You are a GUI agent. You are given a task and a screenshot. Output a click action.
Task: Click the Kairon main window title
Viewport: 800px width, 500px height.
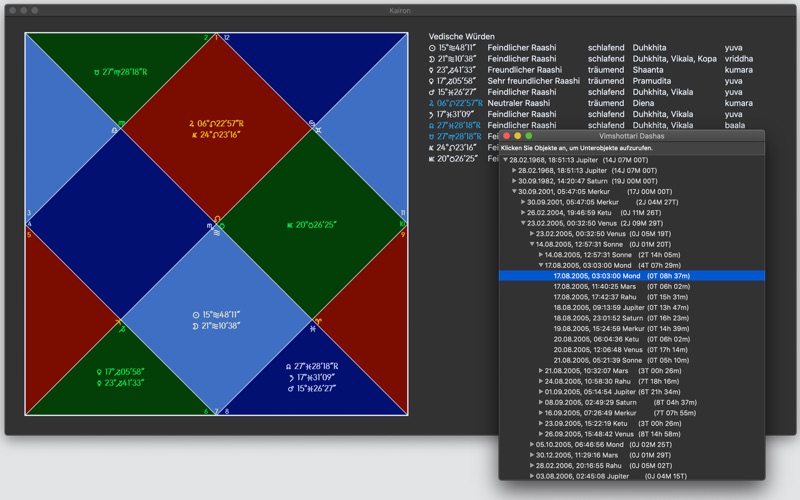[399, 10]
